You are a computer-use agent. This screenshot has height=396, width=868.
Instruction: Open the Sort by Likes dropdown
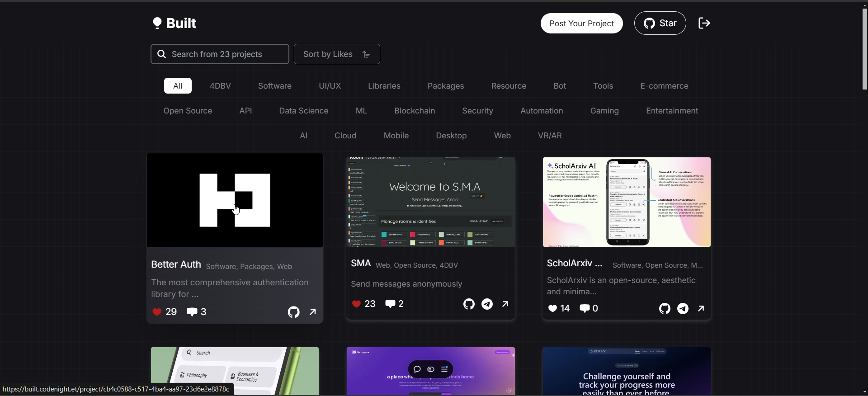click(337, 54)
